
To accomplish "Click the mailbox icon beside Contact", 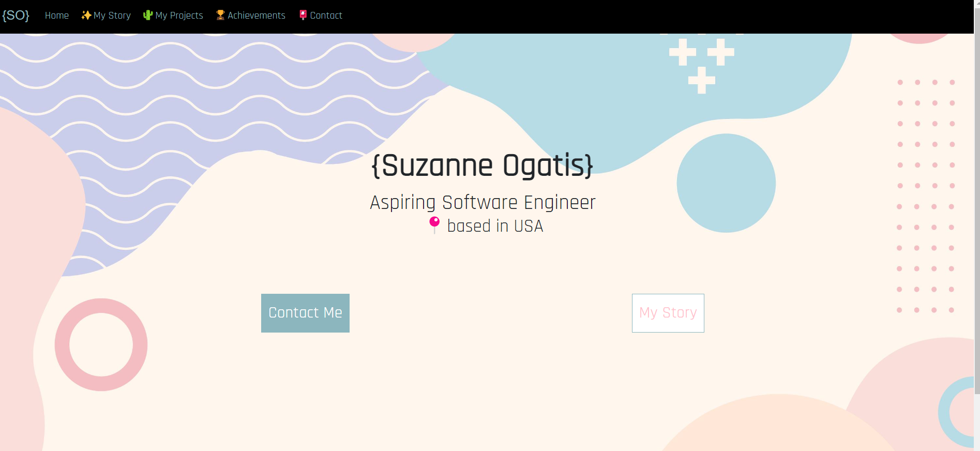I will (303, 16).
